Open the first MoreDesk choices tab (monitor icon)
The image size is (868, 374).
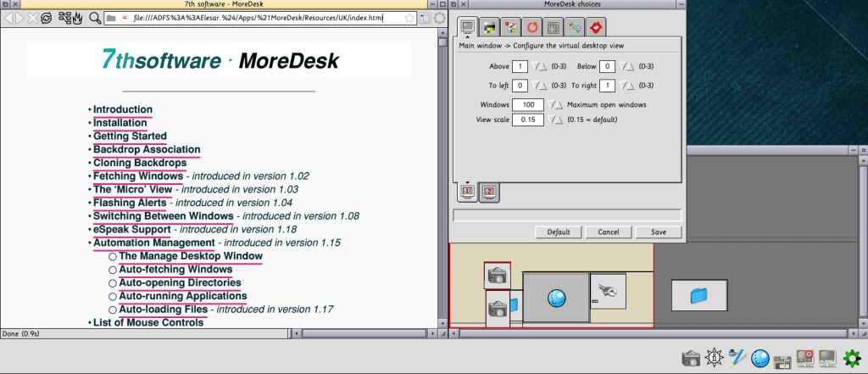tap(468, 27)
